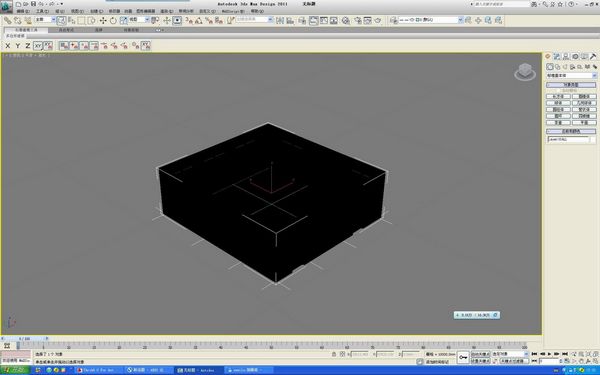
Task: Toggle the XY plane constraint button
Action: coord(38,46)
